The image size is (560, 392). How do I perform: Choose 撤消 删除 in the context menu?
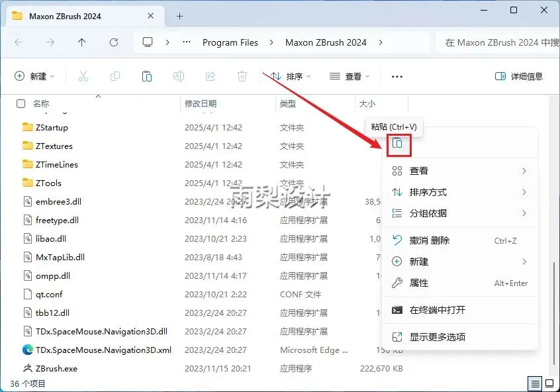pos(459,240)
